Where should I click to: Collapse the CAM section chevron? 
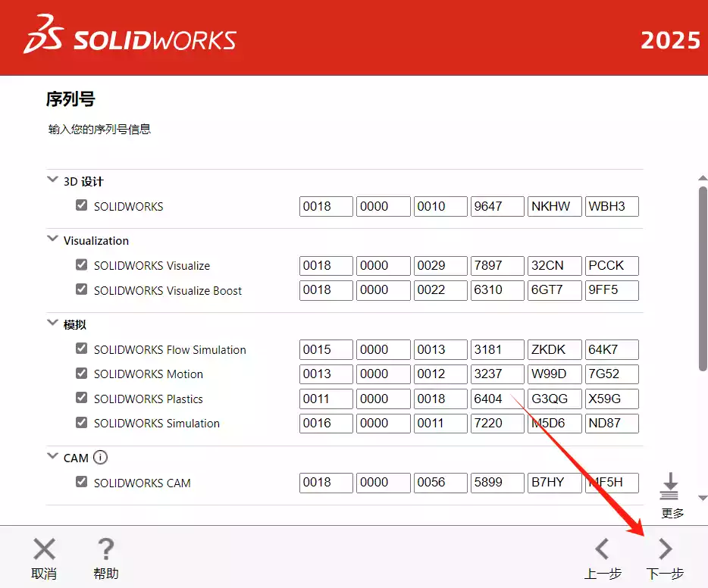click(52, 457)
